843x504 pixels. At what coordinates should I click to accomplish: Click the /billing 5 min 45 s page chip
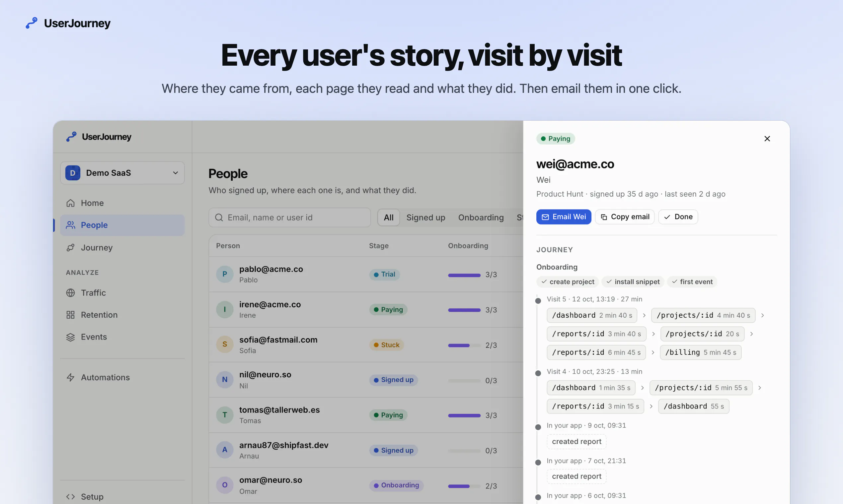pos(701,352)
